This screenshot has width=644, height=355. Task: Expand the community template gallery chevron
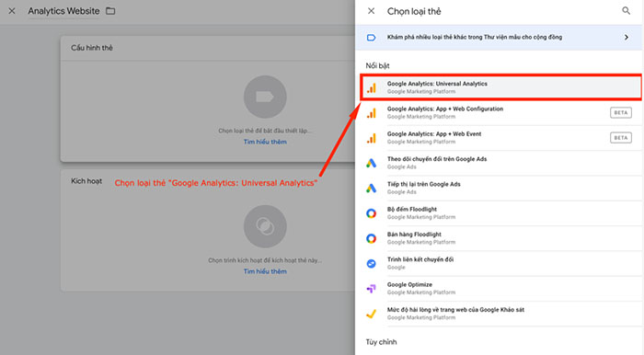tap(627, 38)
